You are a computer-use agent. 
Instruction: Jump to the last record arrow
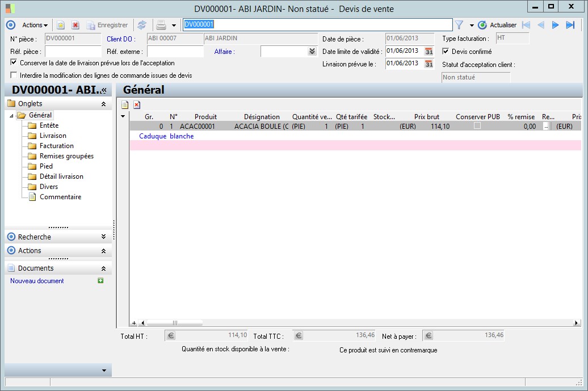570,25
